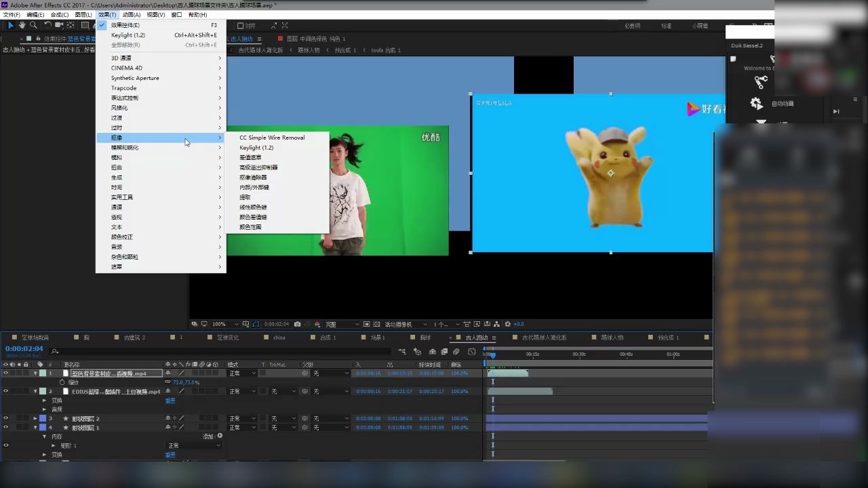This screenshot has width=868, height=488.
Task: Enable motion blur icon in the timeline
Action: 456,351
